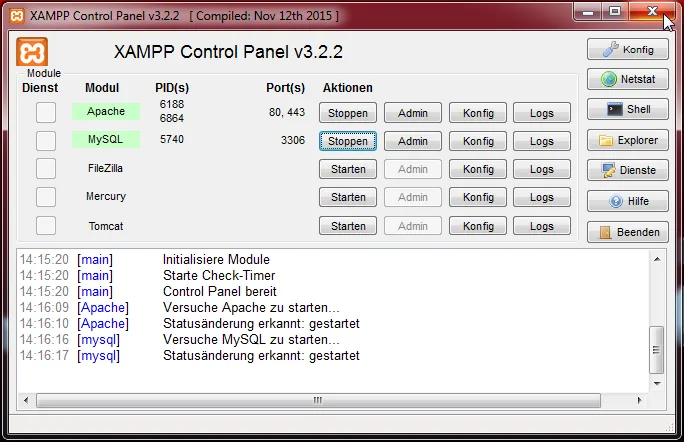Click the horizontal scrollbar thumb in log
This screenshot has height=442, width=684.
[318, 400]
